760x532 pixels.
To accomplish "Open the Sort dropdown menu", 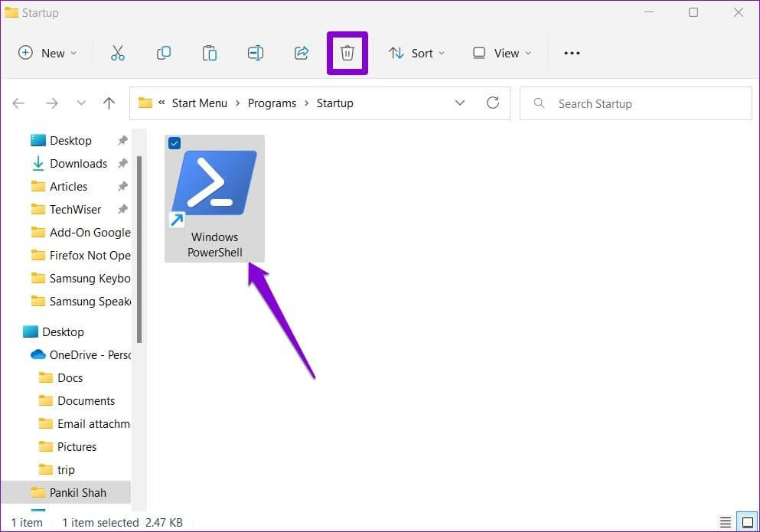I will pyautogui.click(x=416, y=53).
